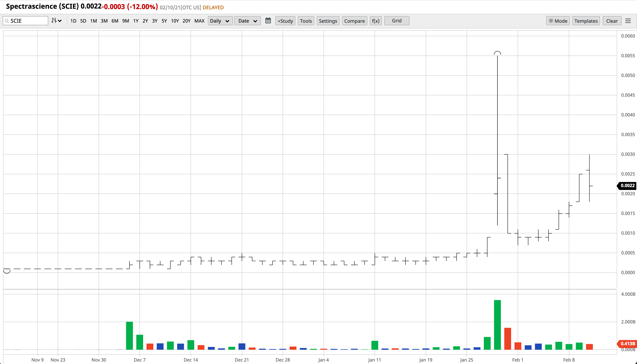Click the search magnifier icon

[x=7, y=21]
